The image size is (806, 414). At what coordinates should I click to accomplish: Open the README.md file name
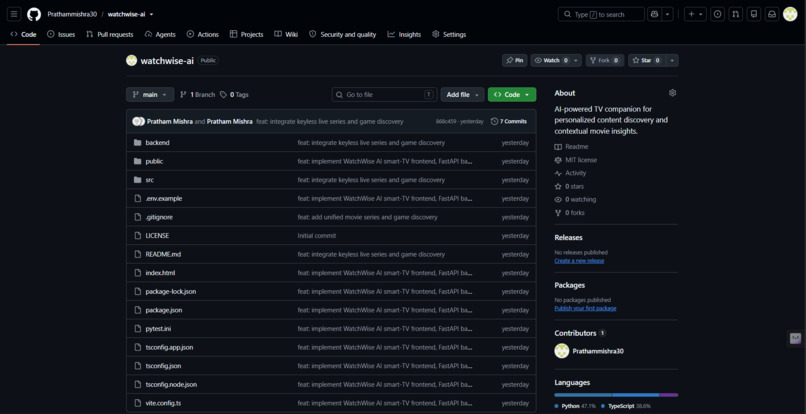point(163,255)
